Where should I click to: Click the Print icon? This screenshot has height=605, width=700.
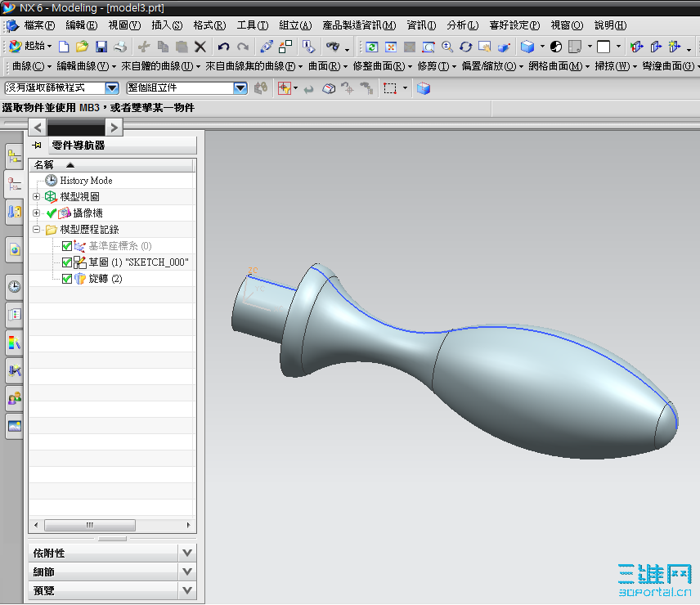click(120, 47)
